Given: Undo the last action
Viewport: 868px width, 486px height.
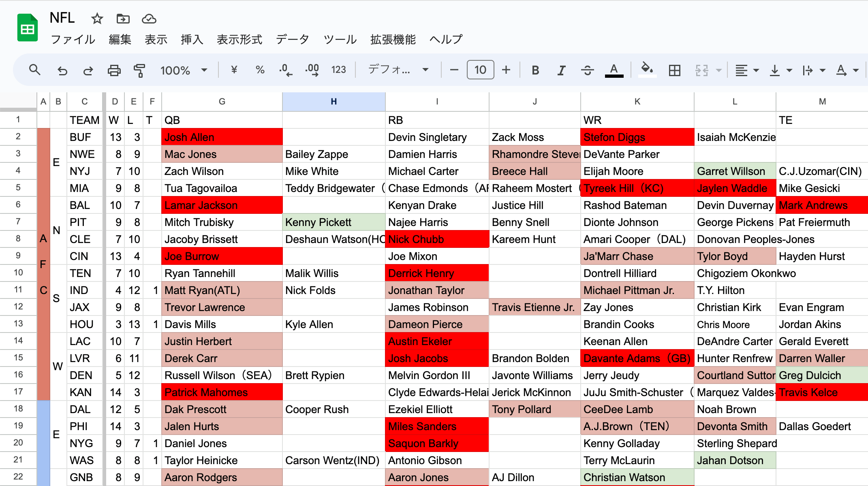Looking at the screenshot, I should 62,70.
